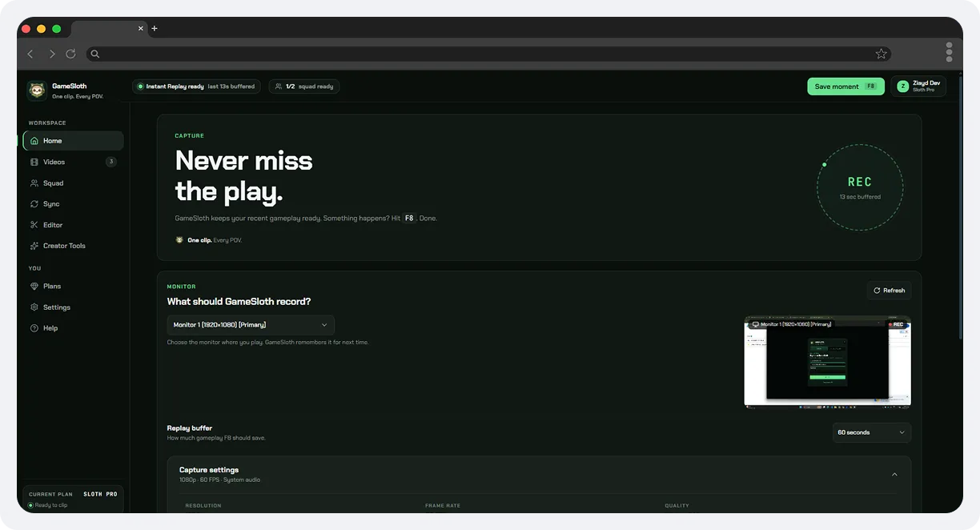Open Settings from the sidebar
The image size is (980, 530).
click(74, 307)
